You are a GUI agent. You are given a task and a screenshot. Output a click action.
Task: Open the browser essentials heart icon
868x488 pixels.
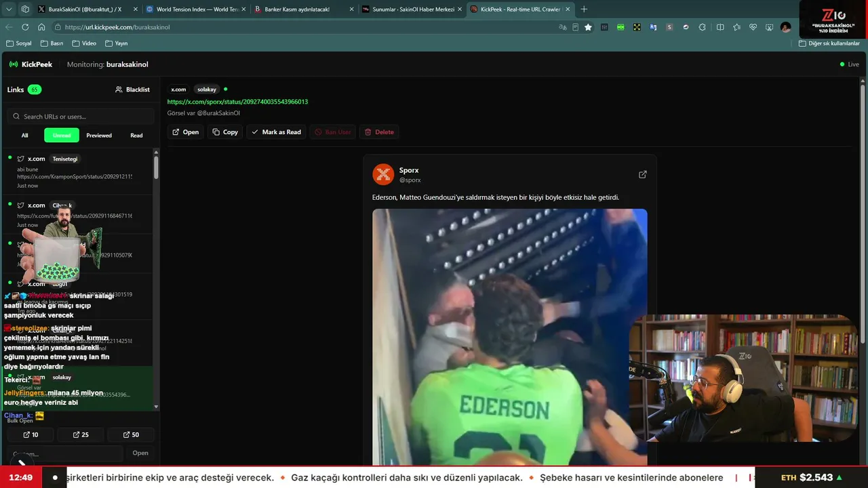click(753, 27)
